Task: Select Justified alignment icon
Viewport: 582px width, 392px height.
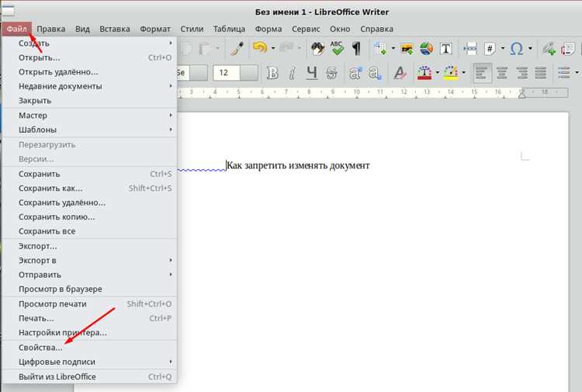Action: [x=541, y=73]
